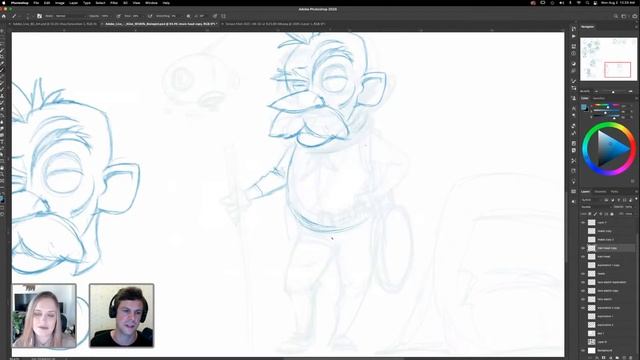Toggle layer filtering on/off switch
This screenshot has width=640, height=360.
coord(636,199)
